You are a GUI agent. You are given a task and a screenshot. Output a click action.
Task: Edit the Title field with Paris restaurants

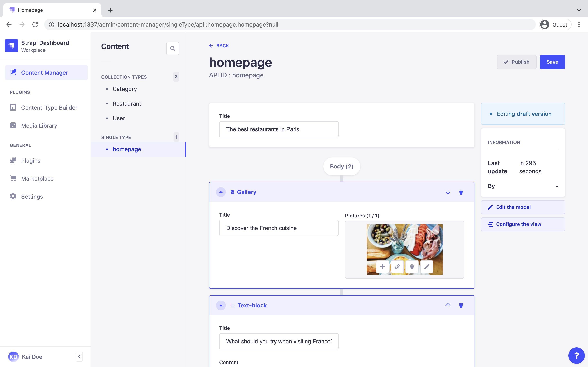278,129
